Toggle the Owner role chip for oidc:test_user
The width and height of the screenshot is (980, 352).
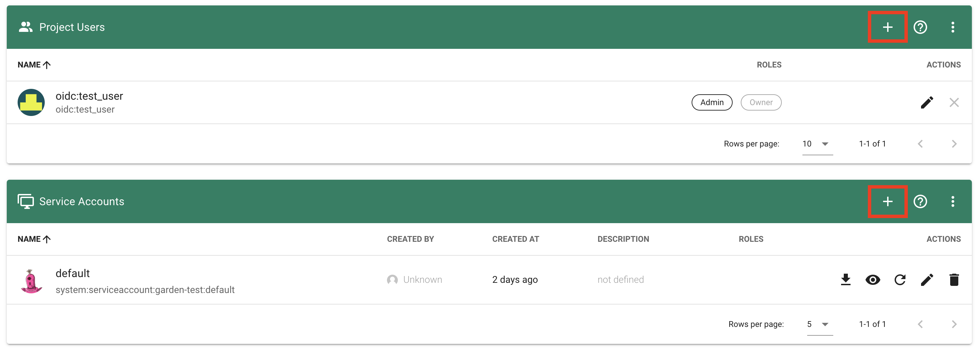pyautogui.click(x=761, y=102)
